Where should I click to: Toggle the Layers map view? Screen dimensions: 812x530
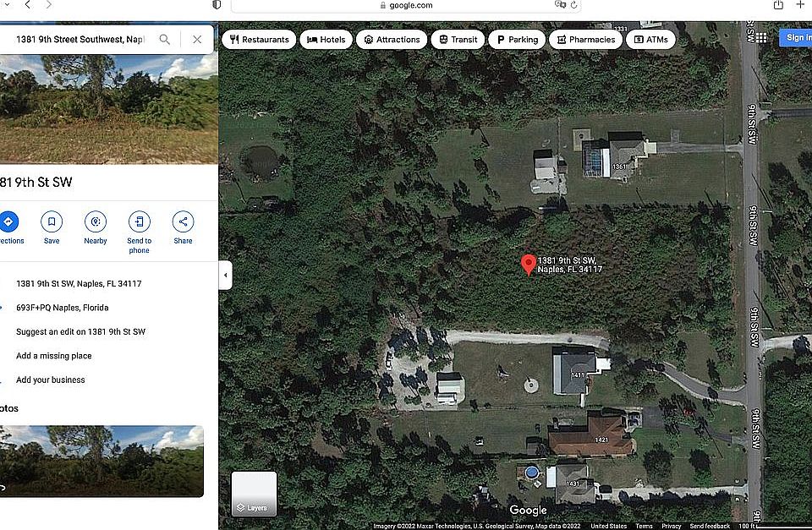(254, 494)
